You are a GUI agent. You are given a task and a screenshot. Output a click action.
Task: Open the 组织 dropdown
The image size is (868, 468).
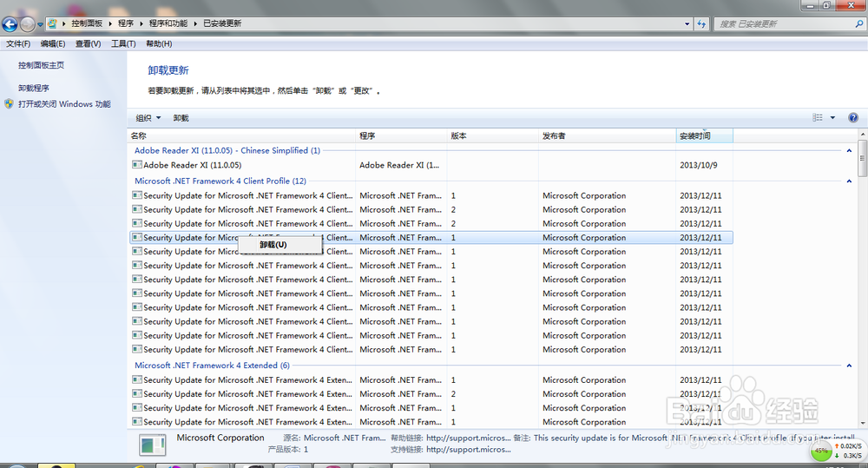coord(148,118)
